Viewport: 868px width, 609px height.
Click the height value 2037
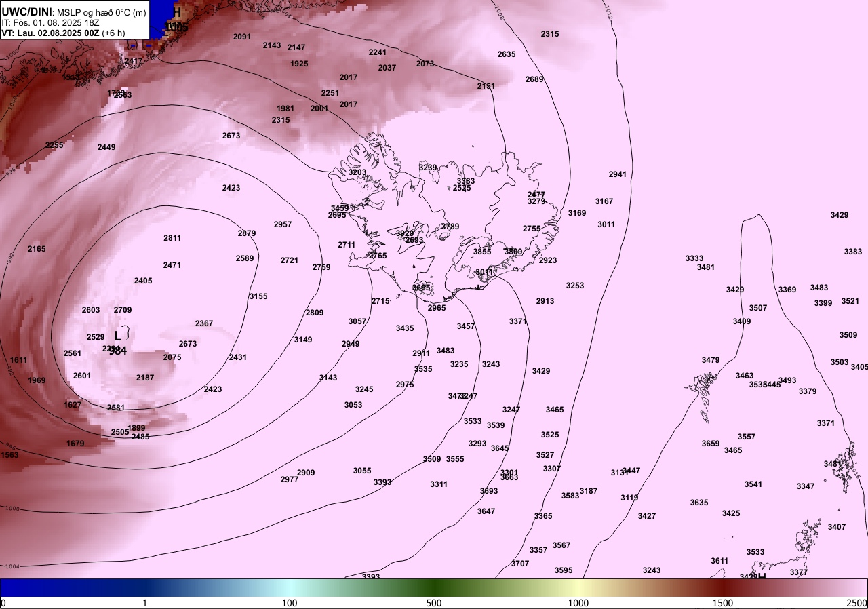click(x=387, y=68)
